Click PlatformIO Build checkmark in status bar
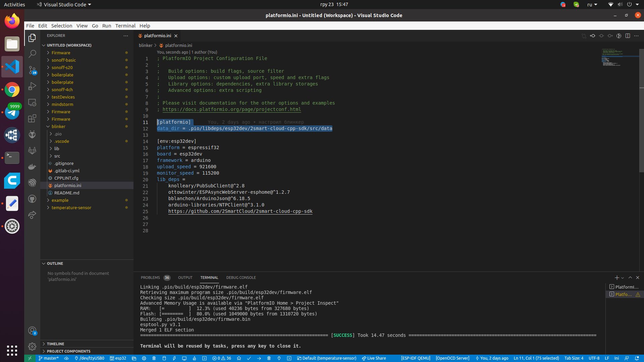The width and height of the screenshot is (644, 362). click(x=249, y=358)
